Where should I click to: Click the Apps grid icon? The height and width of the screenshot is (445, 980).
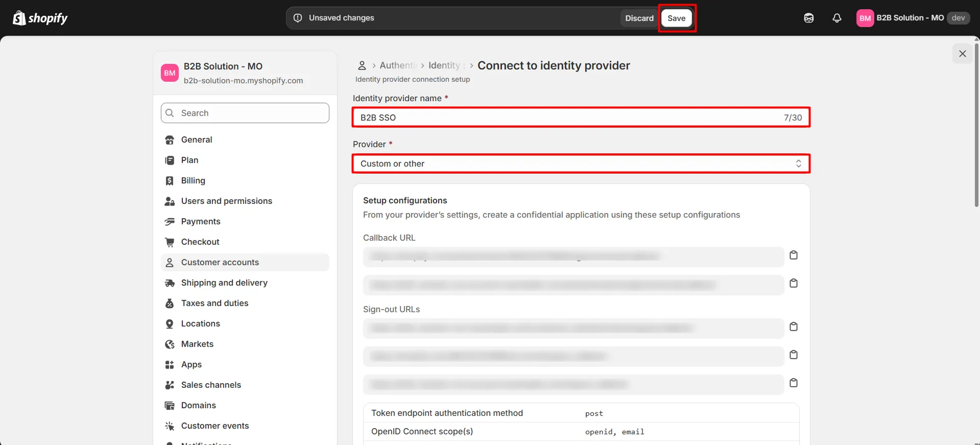170,365
